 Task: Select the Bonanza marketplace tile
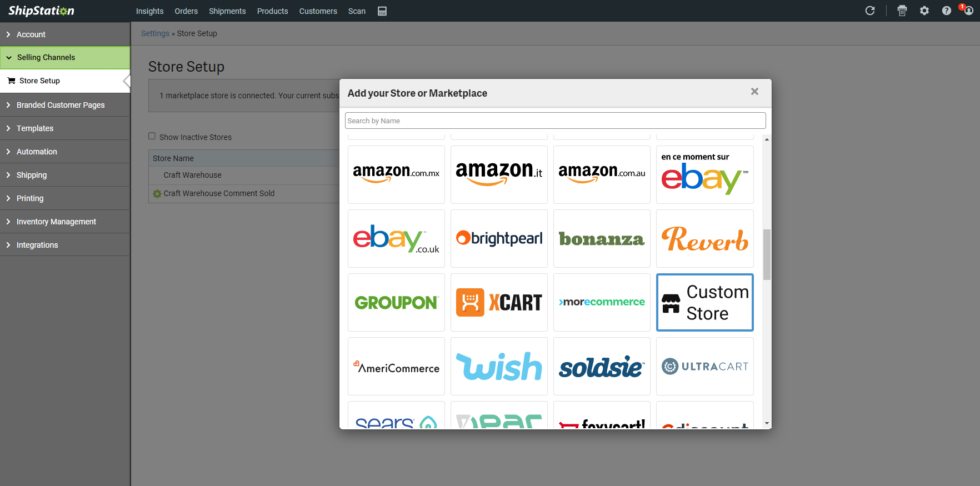click(602, 238)
